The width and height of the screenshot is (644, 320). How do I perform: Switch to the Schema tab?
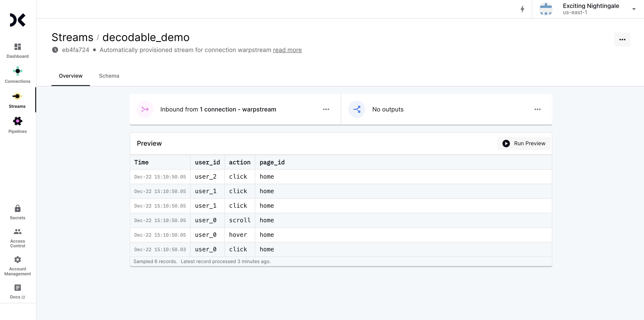click(x=109, y=76)
